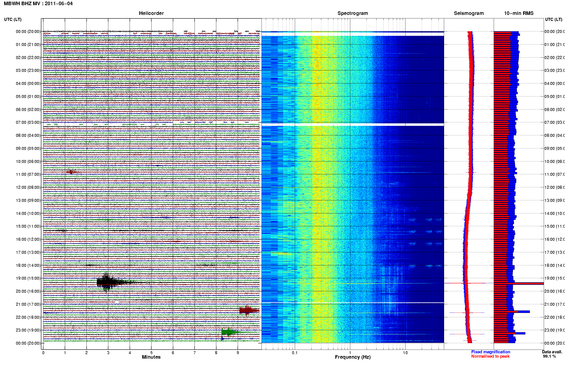Click the '07:00 (03:00)' left time label
The image size is (588, 368).
click(28, 122)
